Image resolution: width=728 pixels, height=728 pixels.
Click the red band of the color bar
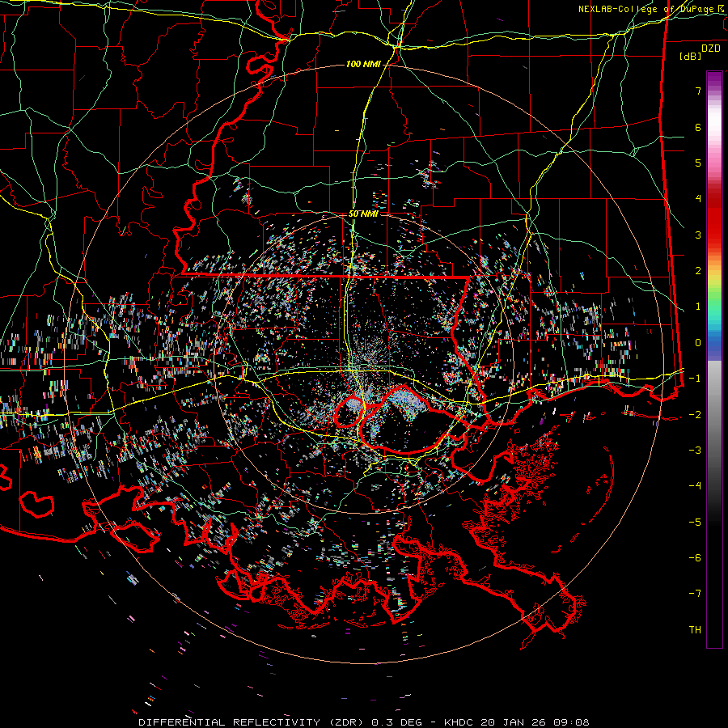[714, 218]
